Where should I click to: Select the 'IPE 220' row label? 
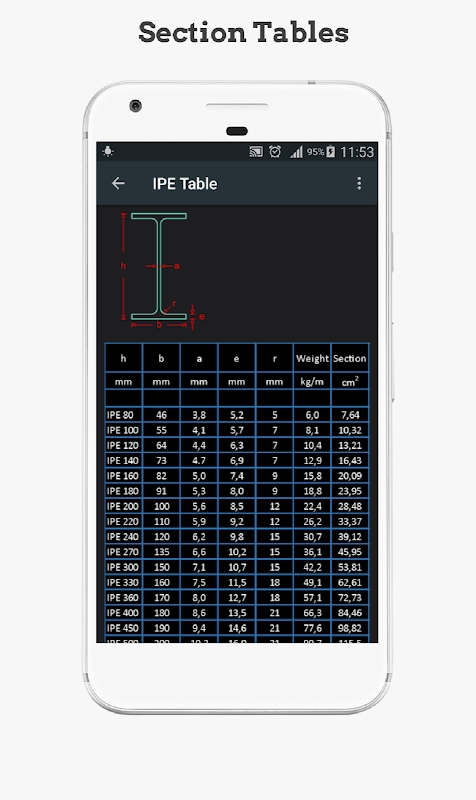[122, 521]
